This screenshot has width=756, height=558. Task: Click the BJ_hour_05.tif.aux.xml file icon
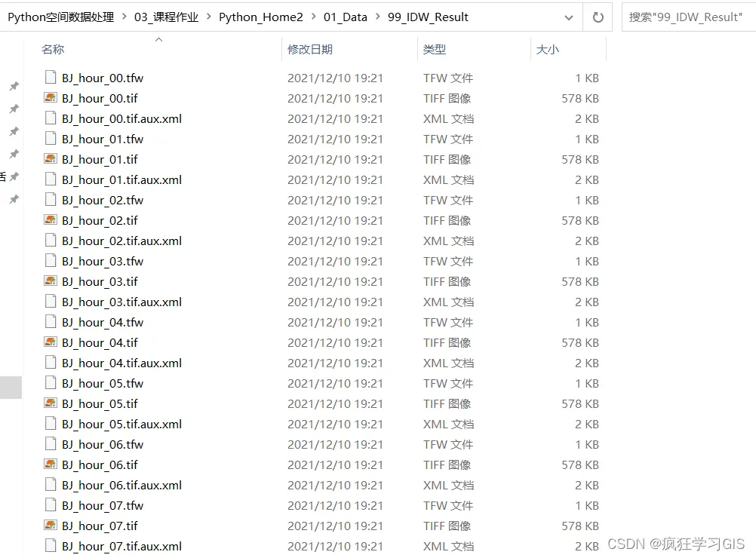click(x=51, y=424)
